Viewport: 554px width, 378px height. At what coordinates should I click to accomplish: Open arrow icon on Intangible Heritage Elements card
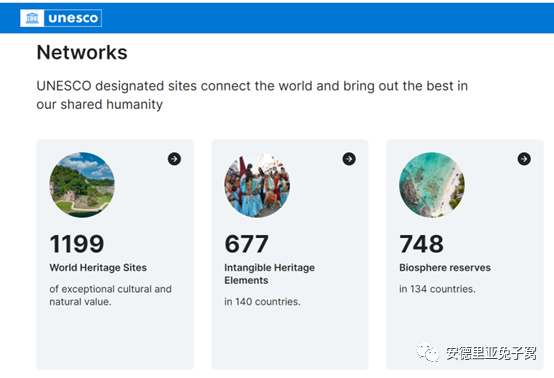(x=349, y=159)
